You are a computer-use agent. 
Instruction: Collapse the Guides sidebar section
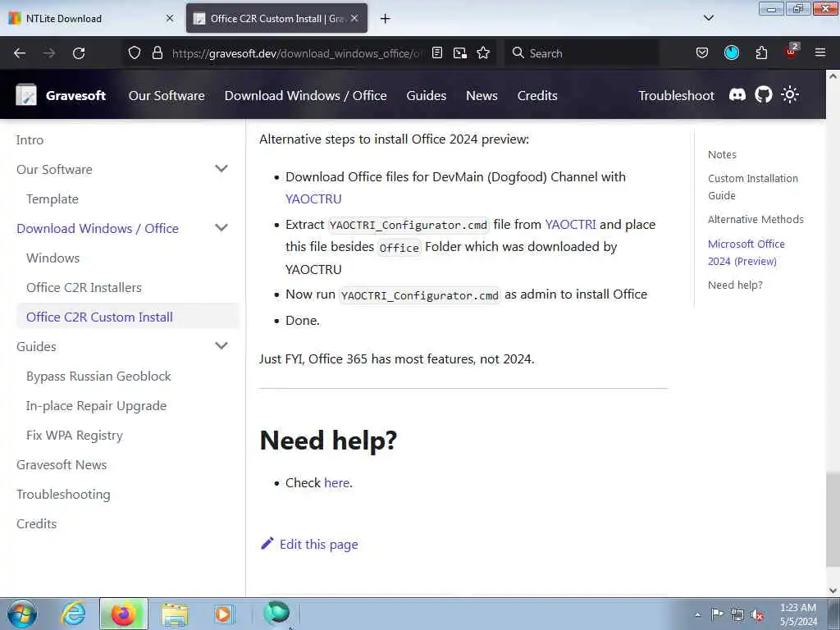(x=221, y=345)
